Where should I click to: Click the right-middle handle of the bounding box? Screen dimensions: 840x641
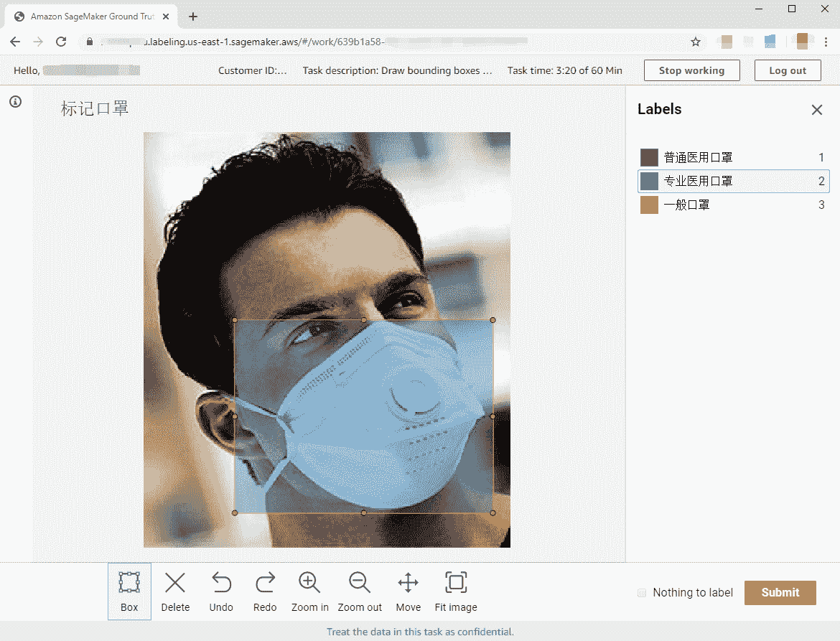(x=493, y=416)
